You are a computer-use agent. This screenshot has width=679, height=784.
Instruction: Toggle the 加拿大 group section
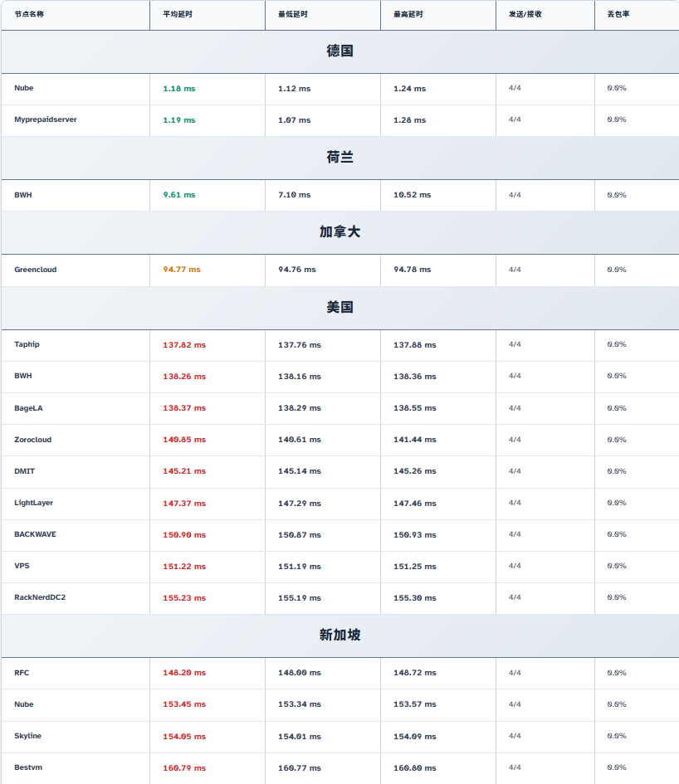(339, 232)
